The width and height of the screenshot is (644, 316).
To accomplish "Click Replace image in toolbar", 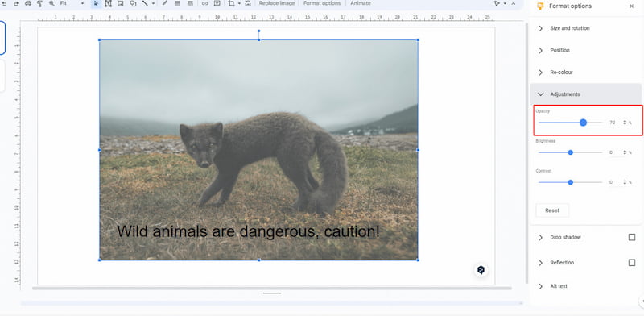I will click(277, 3).
